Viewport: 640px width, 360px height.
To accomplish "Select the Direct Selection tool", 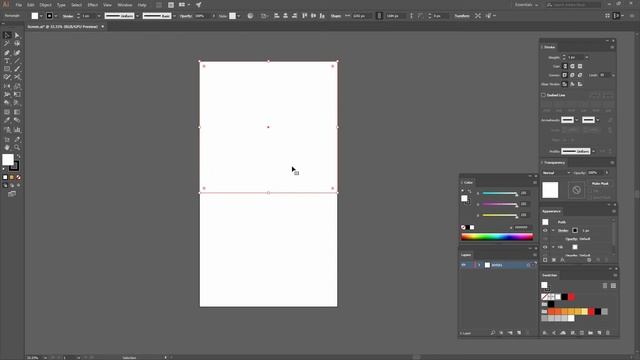I will 17,36.
